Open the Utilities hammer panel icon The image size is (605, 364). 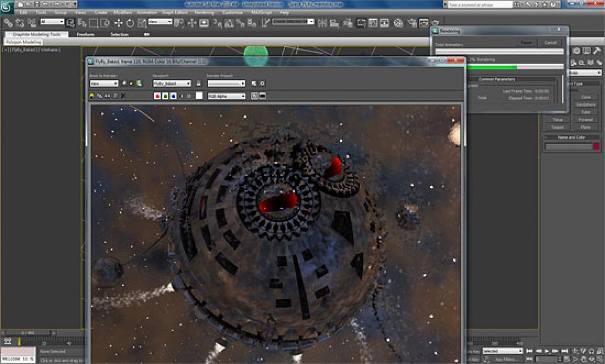coord(597,51)
